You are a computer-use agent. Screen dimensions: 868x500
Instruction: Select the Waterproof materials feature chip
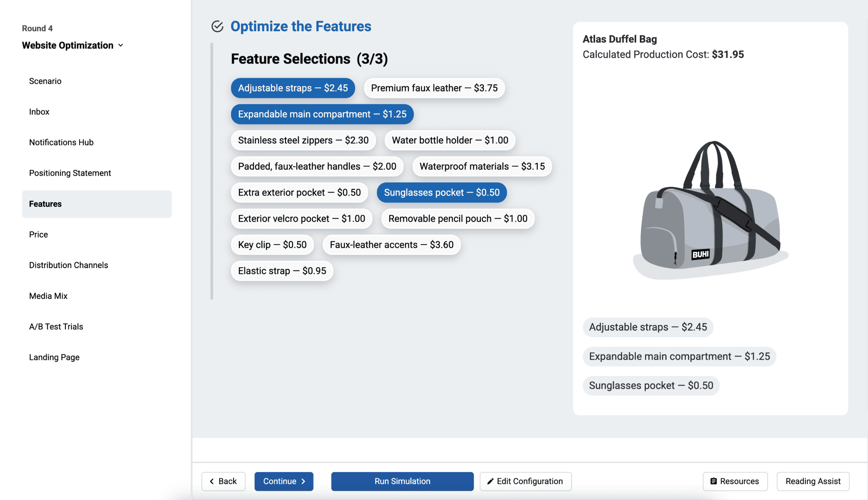click(x=482, y=166)
